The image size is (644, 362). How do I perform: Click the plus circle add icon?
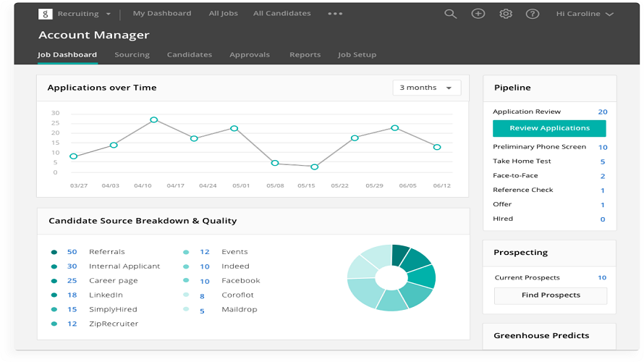tap(478, 14)
